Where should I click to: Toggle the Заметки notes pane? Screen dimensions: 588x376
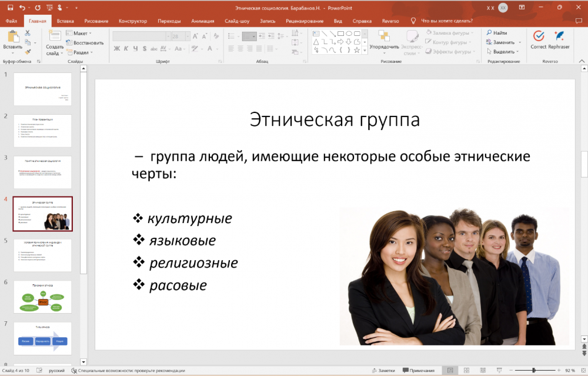383,371
